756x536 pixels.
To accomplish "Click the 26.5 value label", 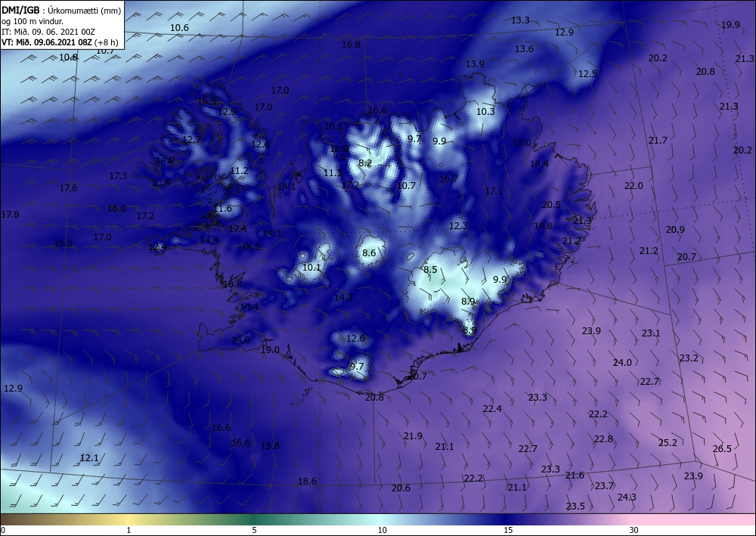I will (722, 448).
